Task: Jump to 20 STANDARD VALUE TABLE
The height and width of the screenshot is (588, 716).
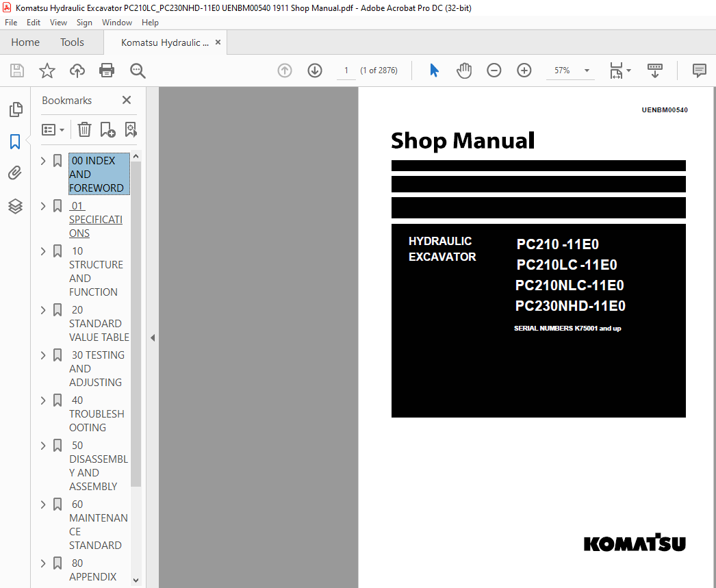Action: 99,324
